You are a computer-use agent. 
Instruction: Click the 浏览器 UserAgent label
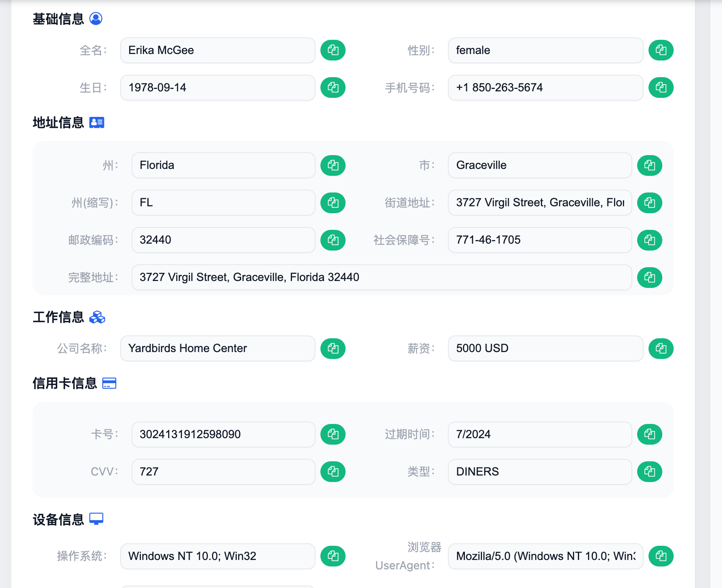[x=408, y=556]
